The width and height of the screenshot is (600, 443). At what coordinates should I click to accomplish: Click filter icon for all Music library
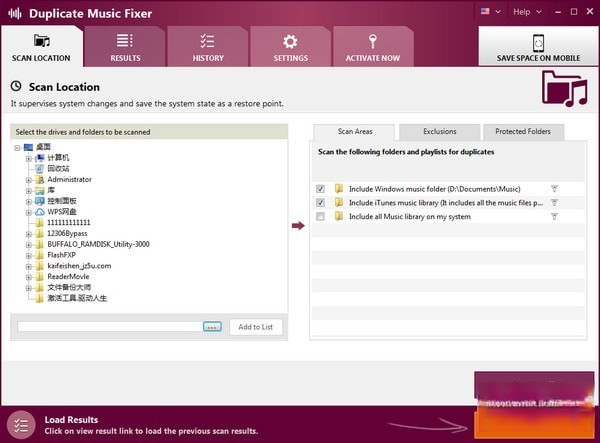[554, 216]
